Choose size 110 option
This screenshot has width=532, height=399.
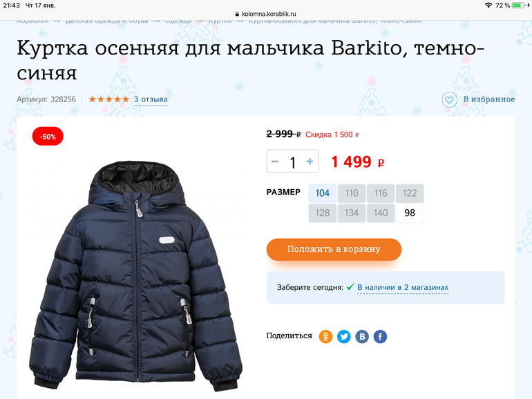352,193
